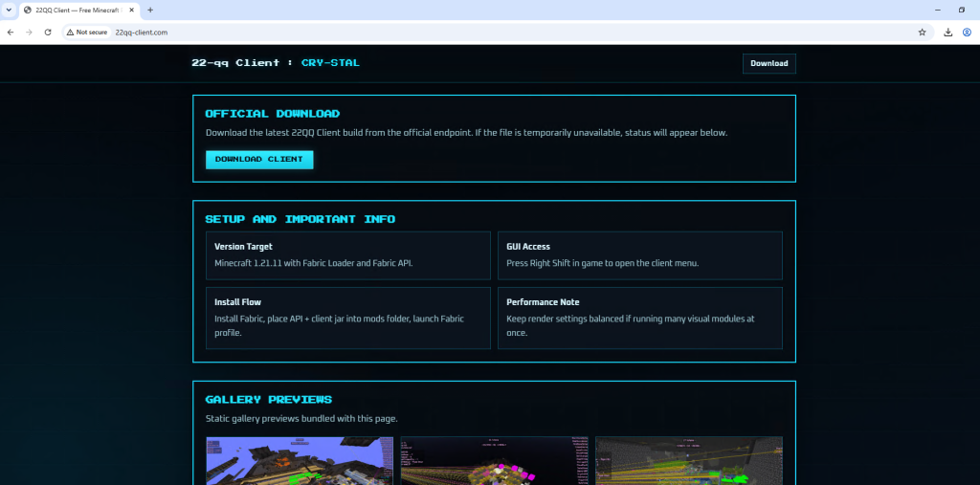
Task: Select the GUI Access card title
Action: [528, 246]
